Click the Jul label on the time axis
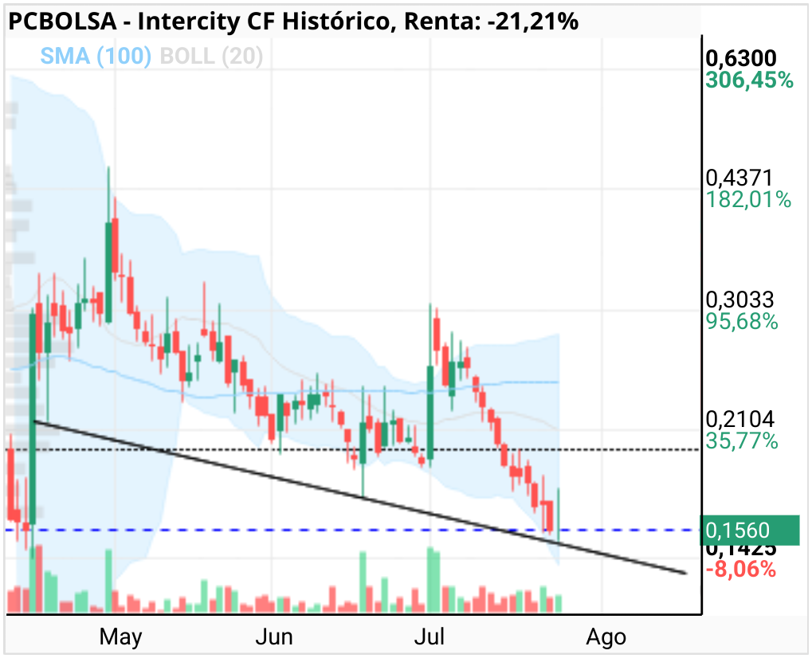 tap(430, 636)
